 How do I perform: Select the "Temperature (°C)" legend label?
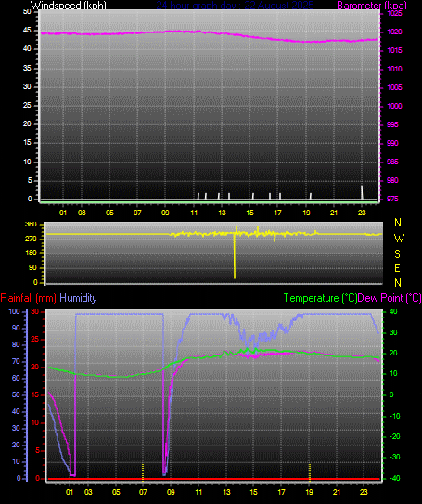(320, 298)
